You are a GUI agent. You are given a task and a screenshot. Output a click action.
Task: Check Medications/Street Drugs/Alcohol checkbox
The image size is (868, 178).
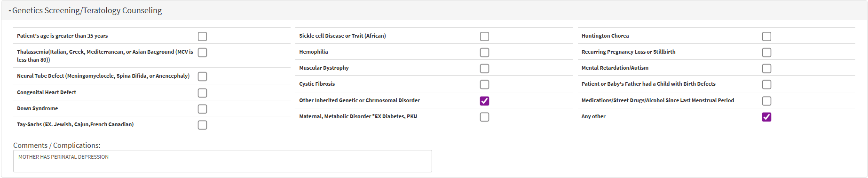766,101
